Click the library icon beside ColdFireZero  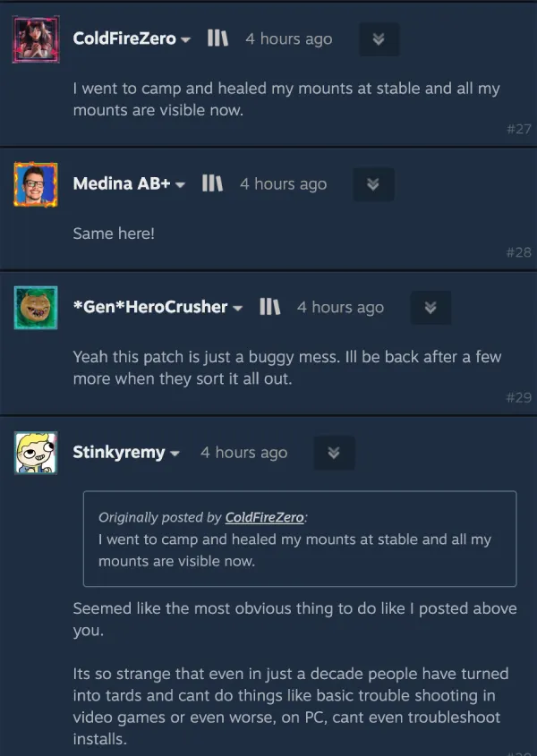coord(217,38)
